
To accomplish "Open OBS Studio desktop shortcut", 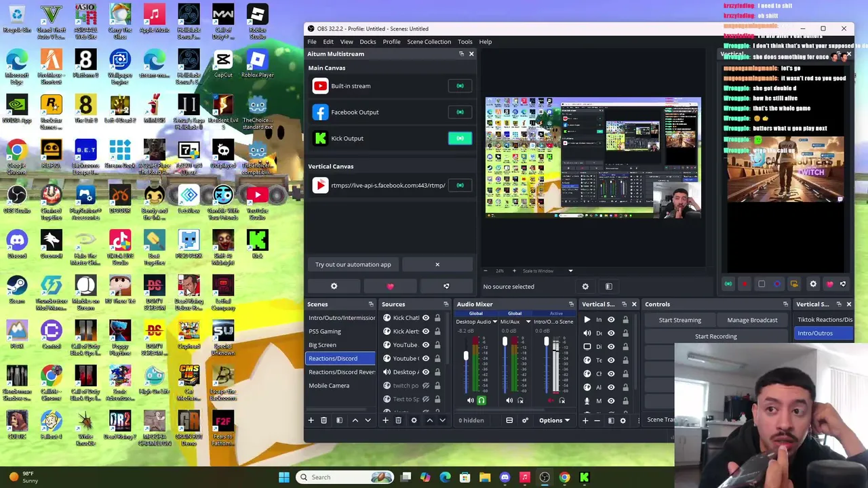I will (17, 199).
